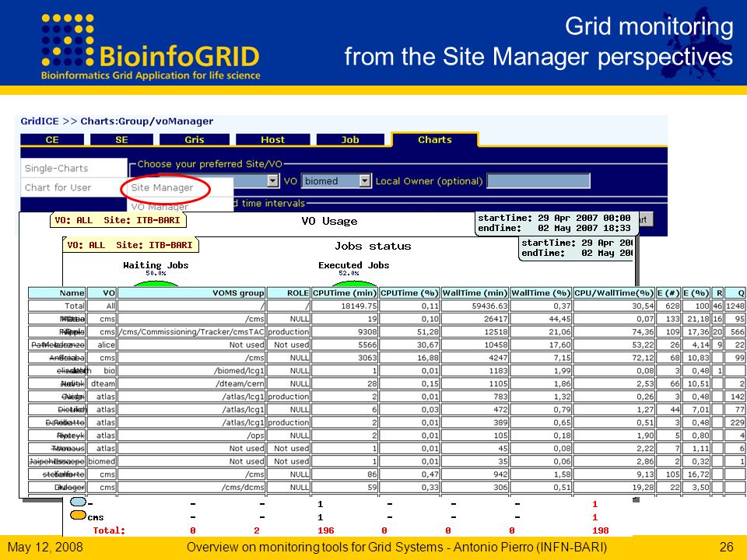The height and width of the screenshot is (560, 747).
Task: Choose Site Manager from the submenu
Action: point(162,187)
